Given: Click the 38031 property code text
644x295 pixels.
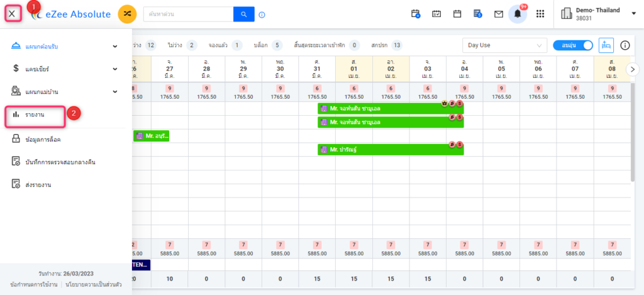Looking at the screenshot, I should [584, 18].
